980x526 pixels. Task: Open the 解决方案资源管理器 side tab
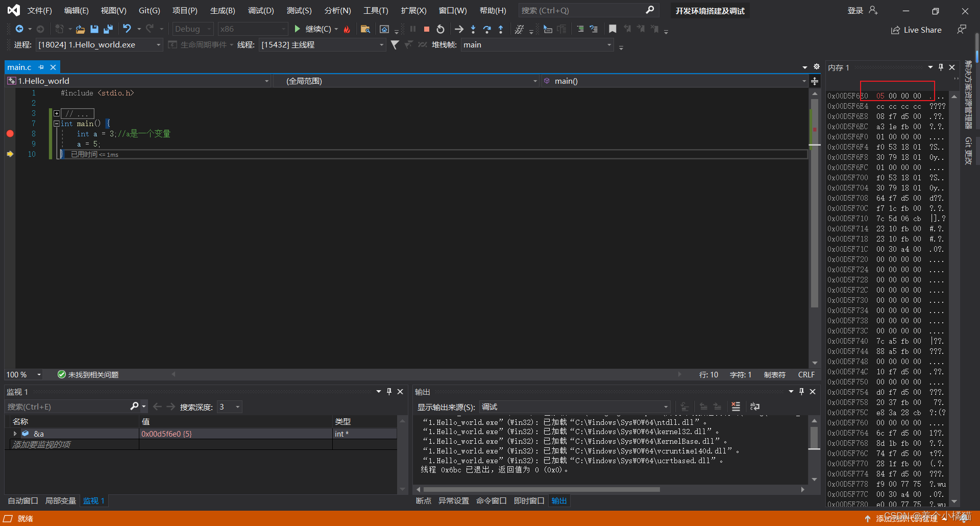click(x=968, y=94)
